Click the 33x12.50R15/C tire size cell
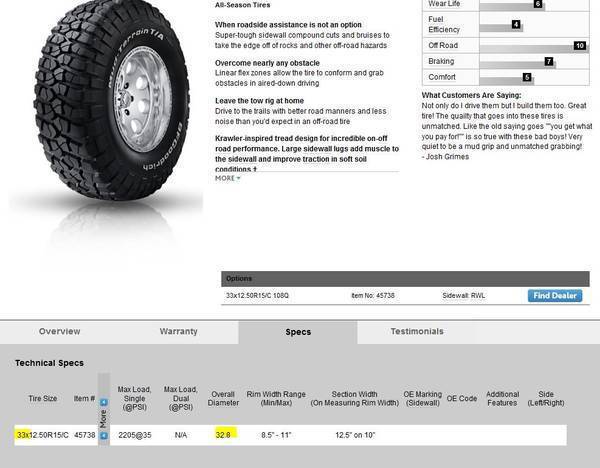Viewport: 600px width, 468px height. tap(42, 435)
